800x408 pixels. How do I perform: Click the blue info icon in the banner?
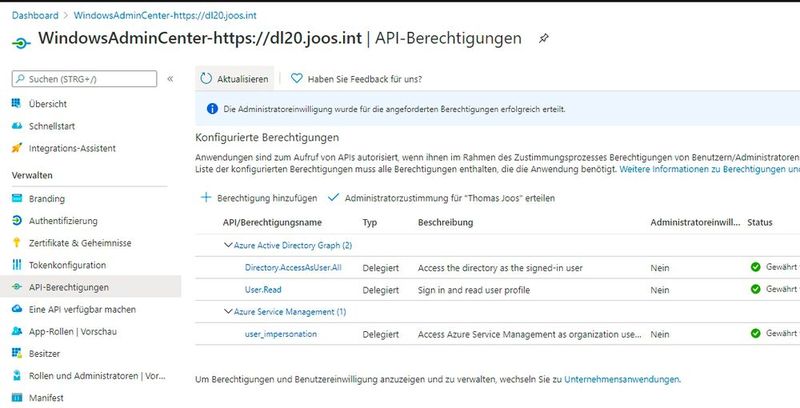tap(212, 109)
